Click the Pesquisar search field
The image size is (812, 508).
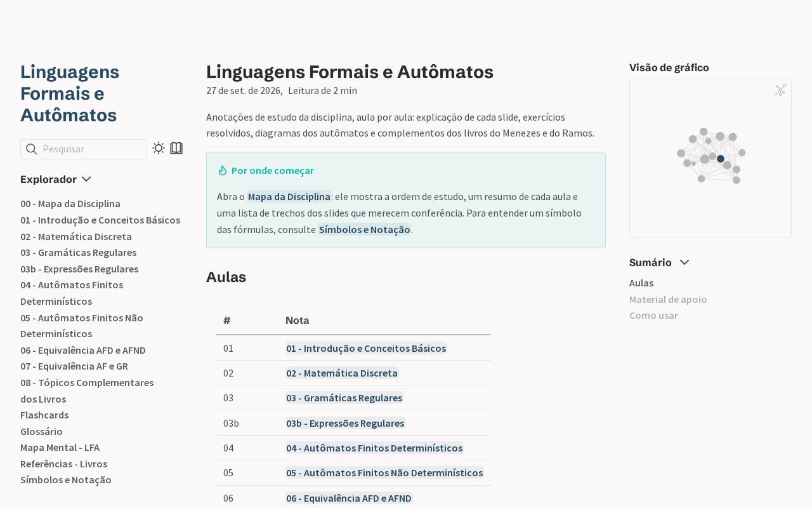click(84, 149)
